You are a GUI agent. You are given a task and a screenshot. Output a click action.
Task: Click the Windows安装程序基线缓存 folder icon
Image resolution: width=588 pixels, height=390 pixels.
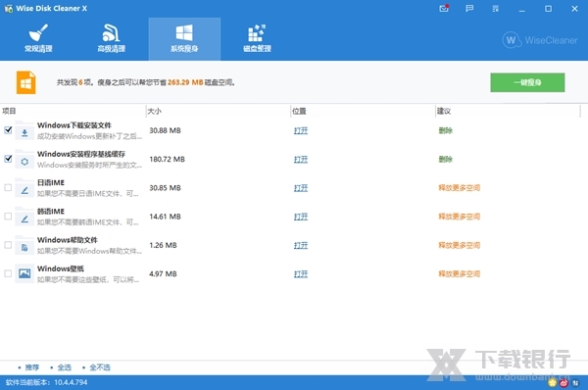pos(24,160)
